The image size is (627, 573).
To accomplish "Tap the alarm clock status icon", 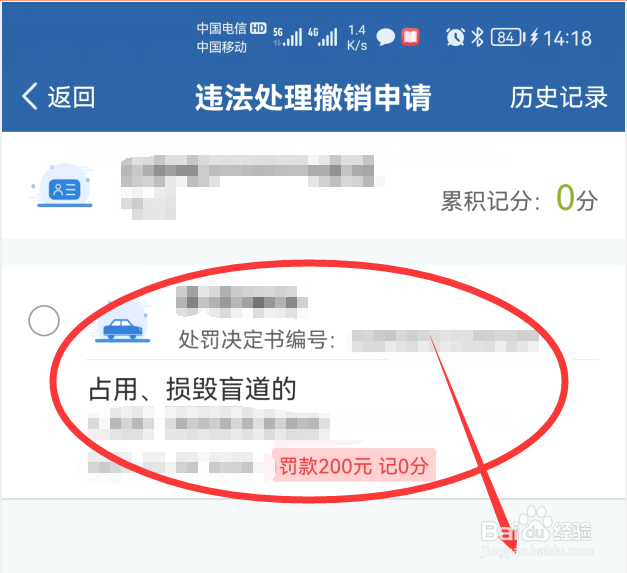I will (455, 37).
